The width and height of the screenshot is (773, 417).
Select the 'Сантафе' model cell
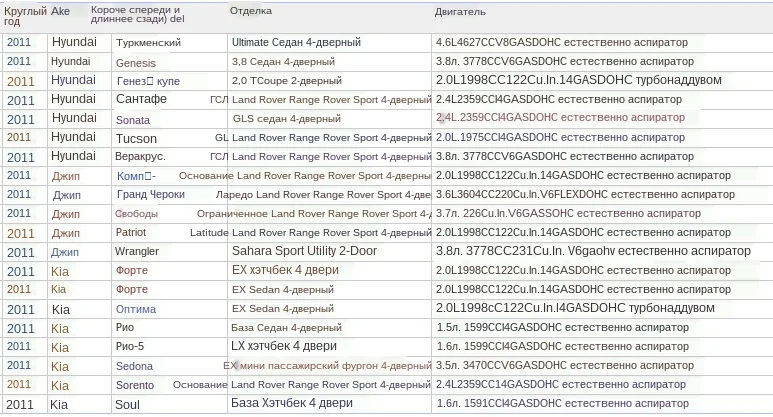141,99
